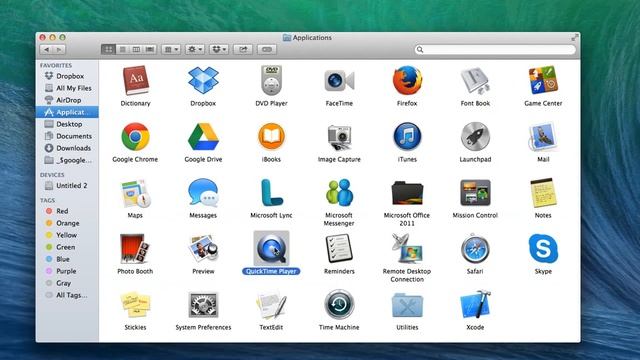Select the Messages app icon
Screen dimensions: 640x360
point(203,193)
